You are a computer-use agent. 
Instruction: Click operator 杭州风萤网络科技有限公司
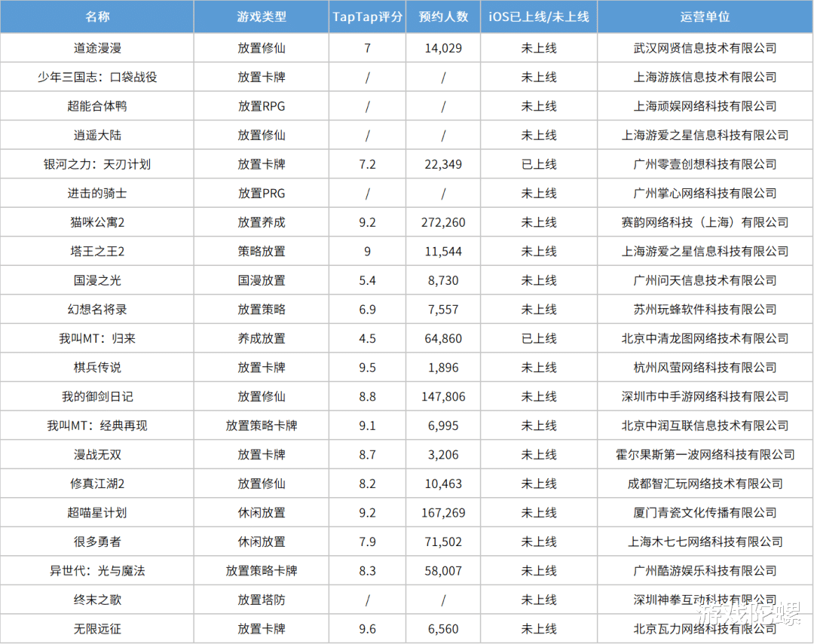click(705, 368)
